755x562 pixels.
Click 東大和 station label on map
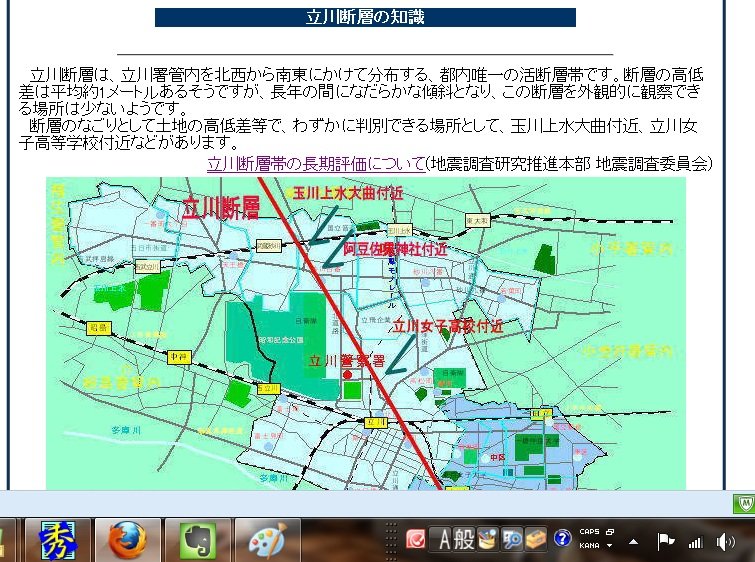478,221
